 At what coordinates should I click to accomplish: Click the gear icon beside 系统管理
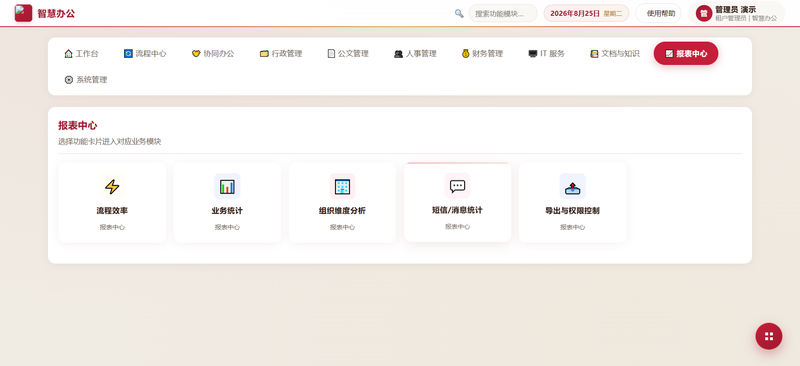69,80
